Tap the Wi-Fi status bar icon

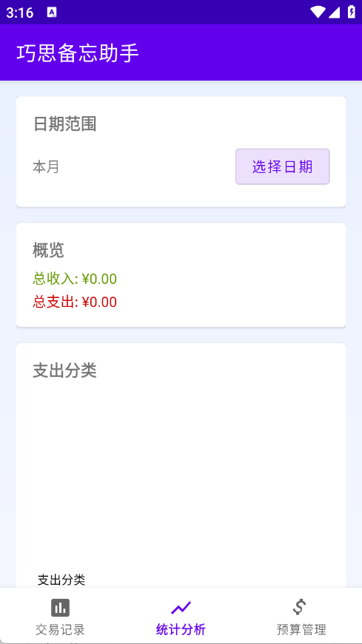pyautogui.click(x=318, y=13)
